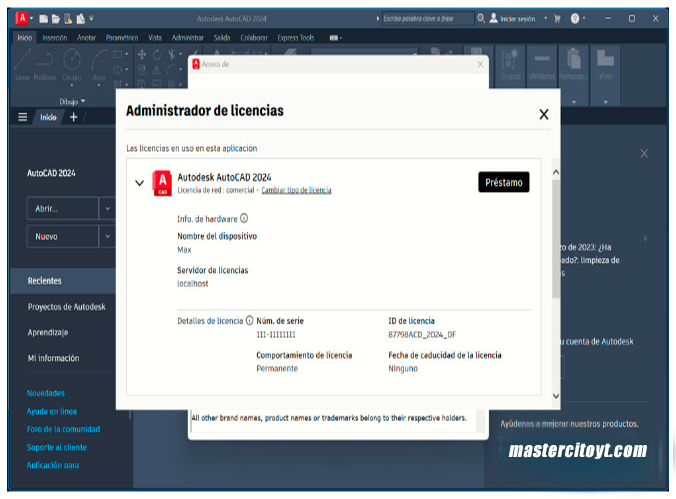The width and height of the screenshot is (676, 499).
Task: Open the Anotar ribbon tab
Action: (86, 38)
